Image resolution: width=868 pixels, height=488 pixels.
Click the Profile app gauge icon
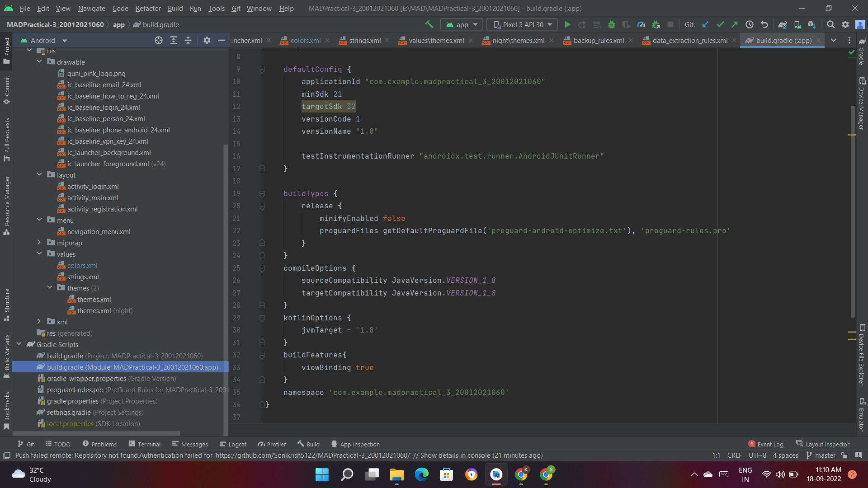[x=641, y=24]
